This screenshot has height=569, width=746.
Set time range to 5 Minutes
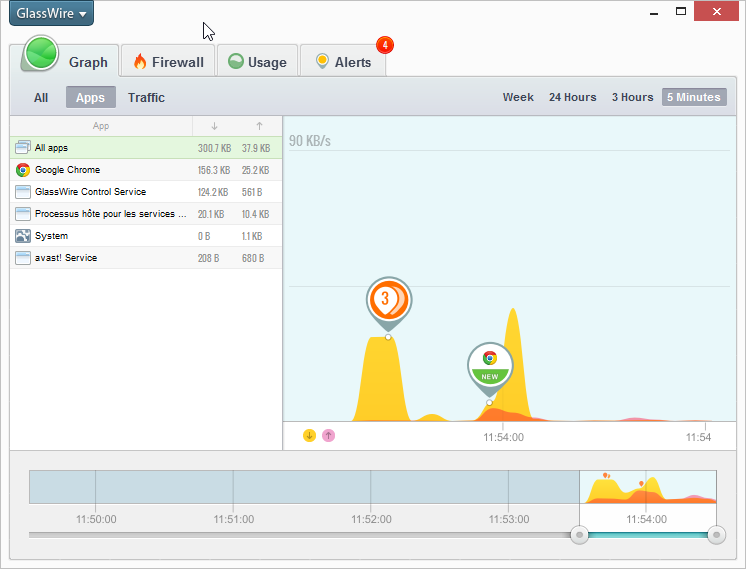click(x=694, y=97)
